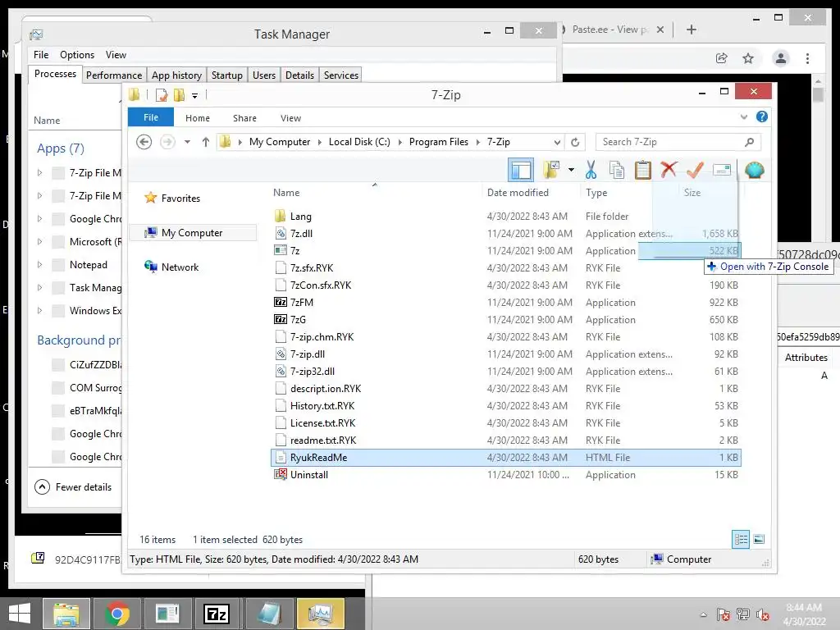Switch to the Startup tab in Task Manager
This screenshot has height=630, width=840.
226,75
